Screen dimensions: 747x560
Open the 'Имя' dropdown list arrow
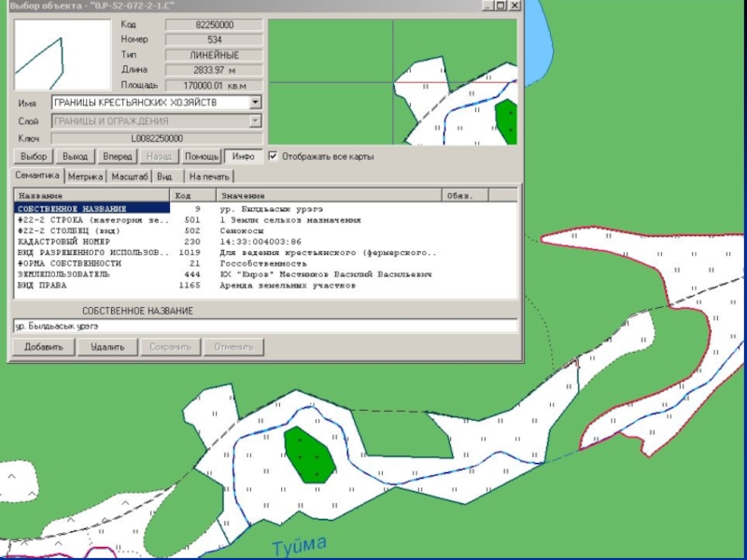256,103
